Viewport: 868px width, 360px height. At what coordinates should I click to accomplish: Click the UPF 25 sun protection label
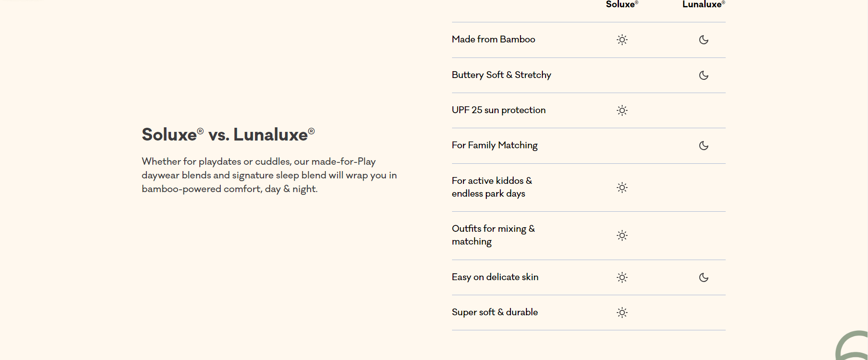[x=499, y=110]
